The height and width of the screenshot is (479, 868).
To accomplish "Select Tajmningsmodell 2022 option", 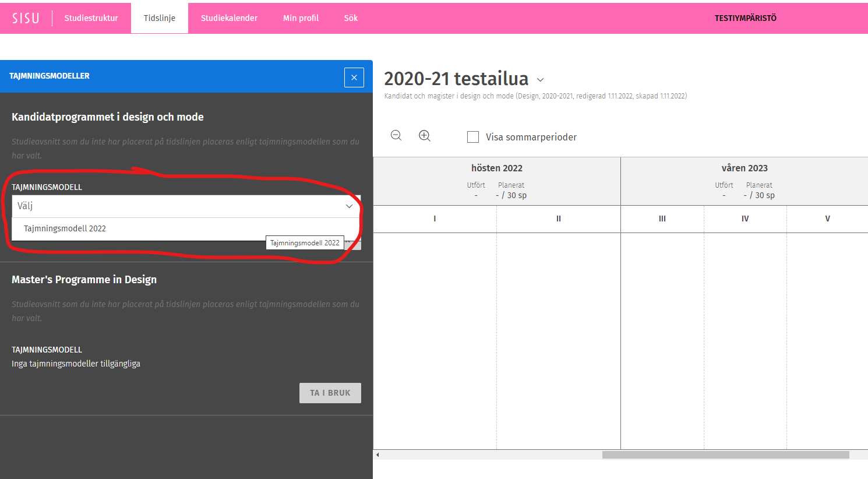I will (x=65, y=228).
